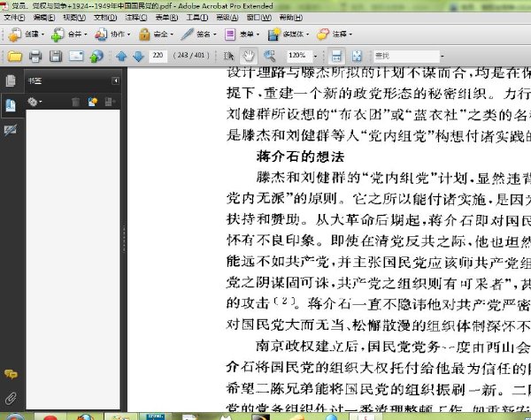This screenshot has height=420, width=531.
Task: Open the 帮助(H) menu
Action: point(291,18)
